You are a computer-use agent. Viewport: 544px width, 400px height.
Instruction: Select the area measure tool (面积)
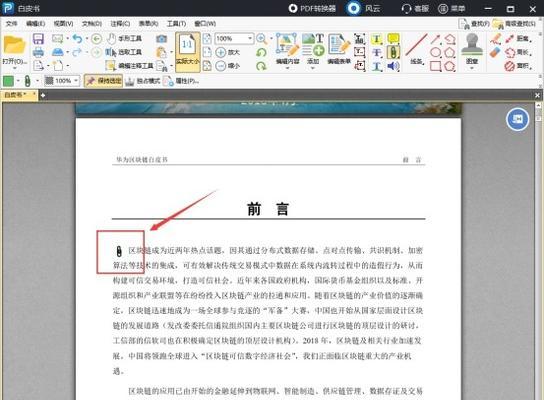(x=517, y=66)
